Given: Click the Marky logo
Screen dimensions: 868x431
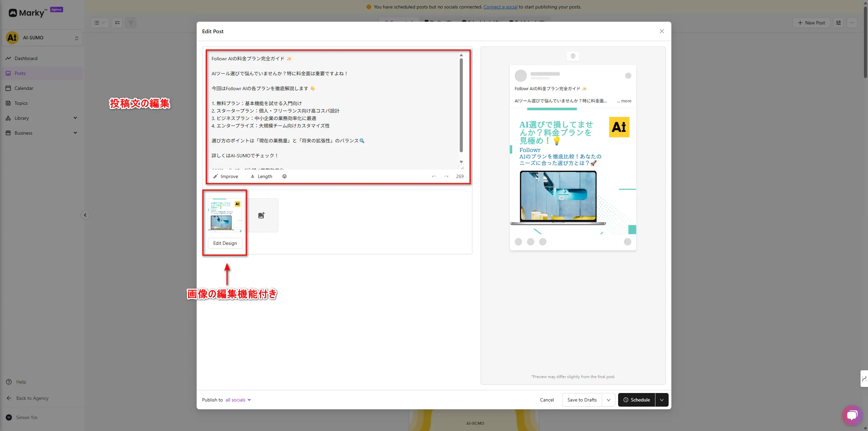Looking at the screenshot, I should coord(28,13).
